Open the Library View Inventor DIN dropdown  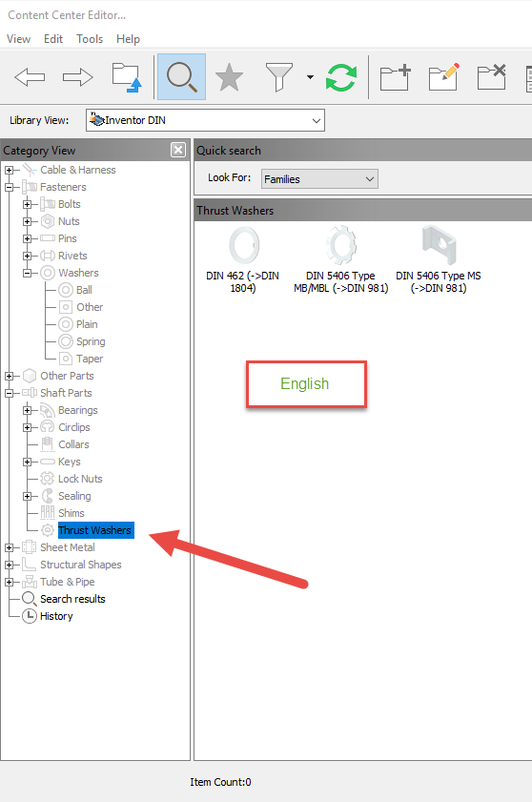205,120
